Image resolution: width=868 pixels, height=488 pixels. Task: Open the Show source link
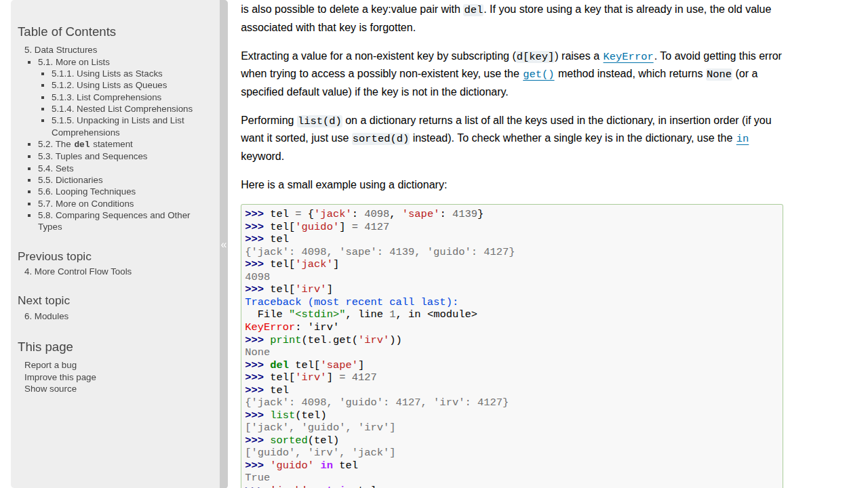[50, 389]
